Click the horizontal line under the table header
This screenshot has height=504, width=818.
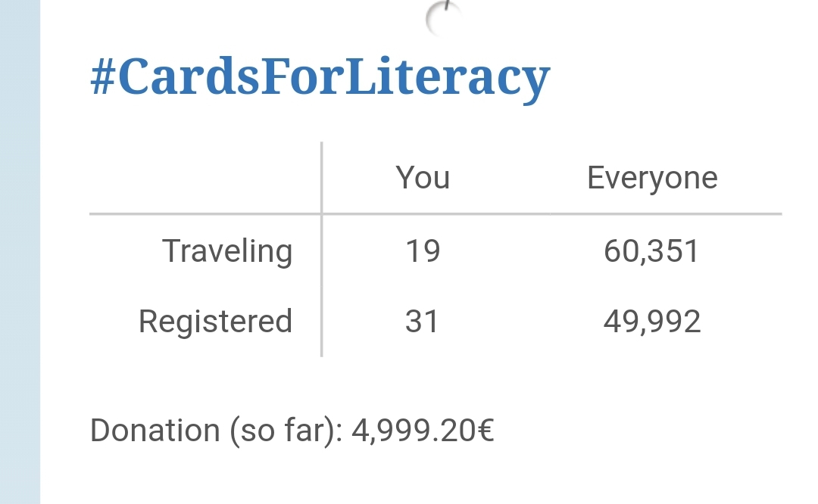coord(530,214)
